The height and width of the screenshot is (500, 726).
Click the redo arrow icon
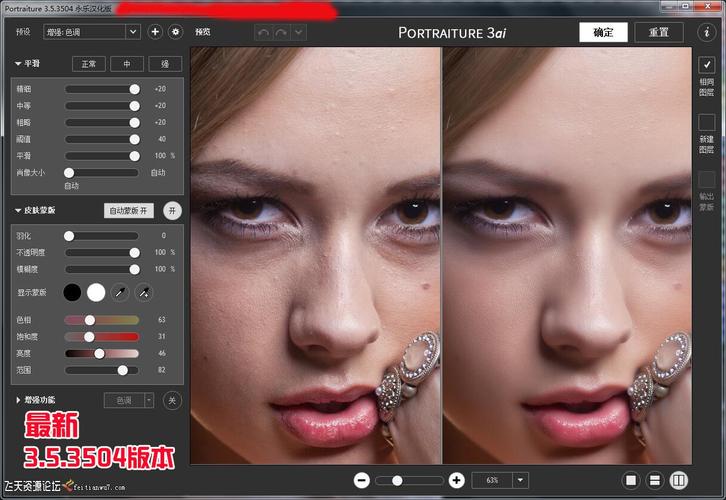[x=281, y=32]
